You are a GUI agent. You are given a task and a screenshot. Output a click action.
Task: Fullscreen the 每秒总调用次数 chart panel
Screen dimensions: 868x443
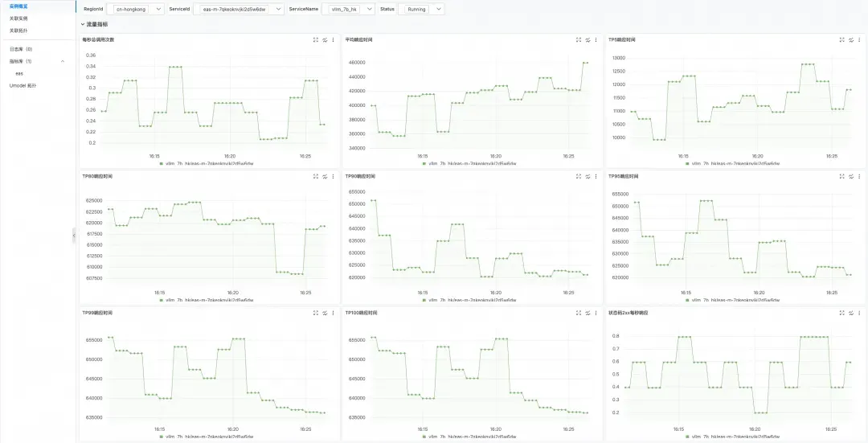click(316, 40)
